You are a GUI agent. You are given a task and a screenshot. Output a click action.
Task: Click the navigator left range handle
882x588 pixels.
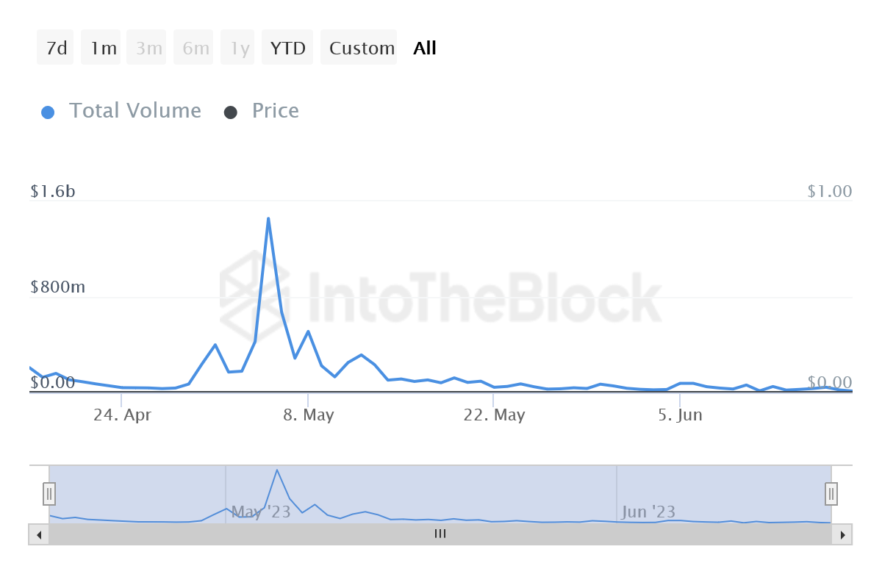tap(49, 492)
